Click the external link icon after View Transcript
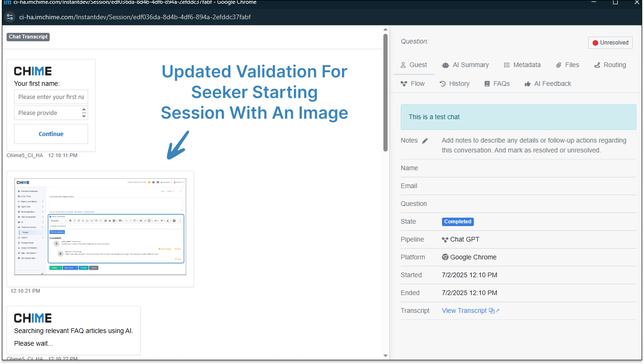This screenshot has height=364, width=644. pos(494,311)
